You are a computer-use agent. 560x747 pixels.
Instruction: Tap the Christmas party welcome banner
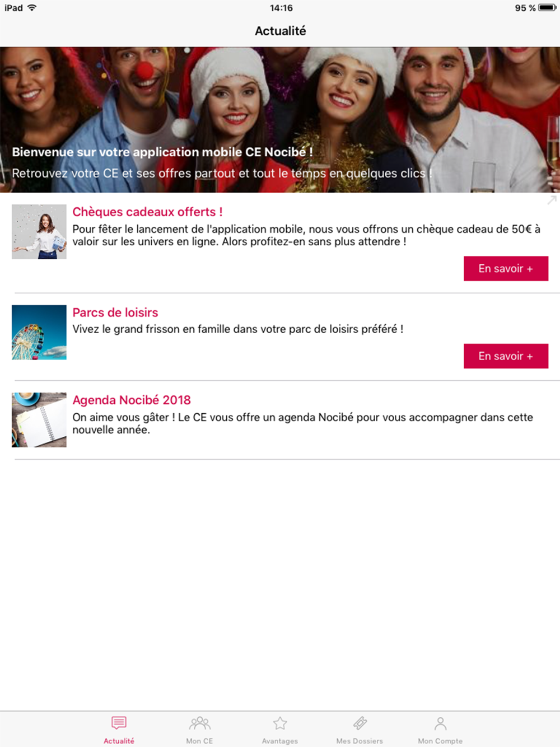[x=280, y=120]
